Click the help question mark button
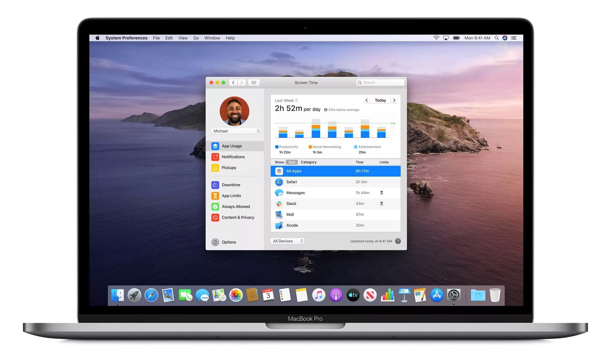 398,241
